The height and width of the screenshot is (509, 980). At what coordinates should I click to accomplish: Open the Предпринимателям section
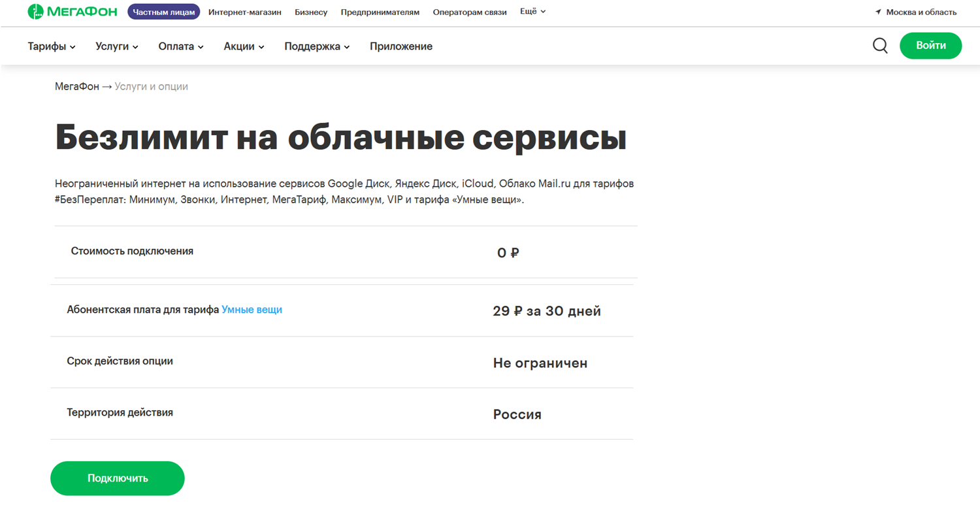(380, 12)
